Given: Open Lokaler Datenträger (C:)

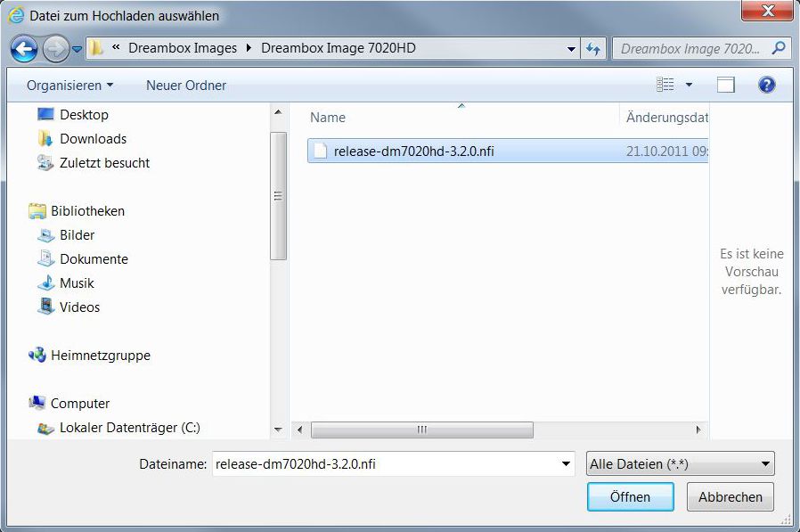Looking at the screenshot, I should click(x=129, y=428).
